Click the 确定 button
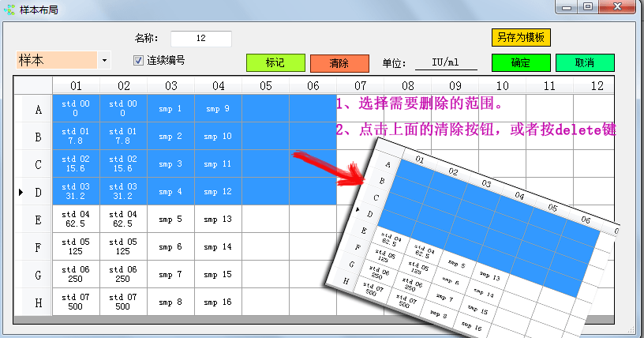Image resolution: width=644 pixels, height=338 pixels. tap(521, 63)
